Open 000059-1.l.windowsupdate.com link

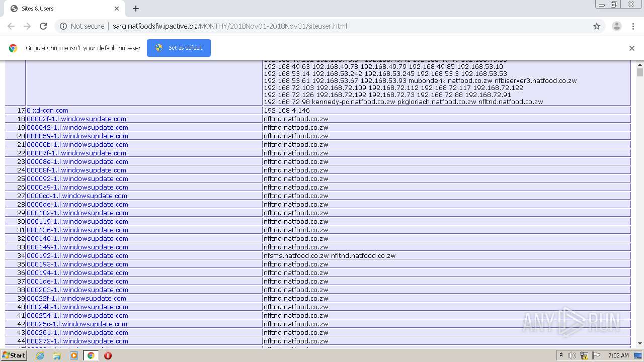point(77,136)
